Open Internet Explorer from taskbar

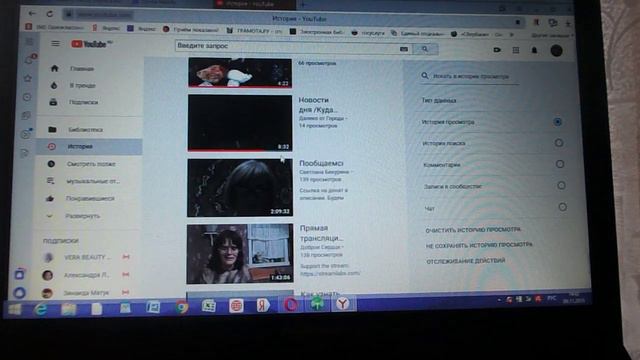click(41, 309)
